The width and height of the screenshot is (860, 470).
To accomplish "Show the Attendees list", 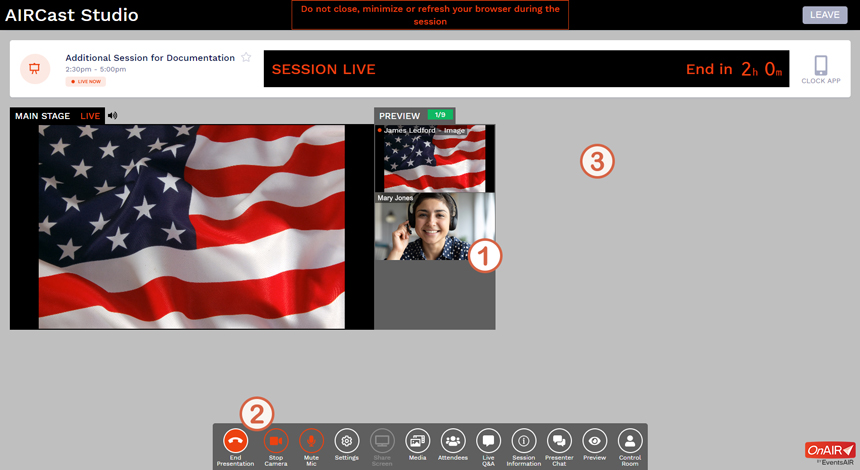I will (453, 441).
